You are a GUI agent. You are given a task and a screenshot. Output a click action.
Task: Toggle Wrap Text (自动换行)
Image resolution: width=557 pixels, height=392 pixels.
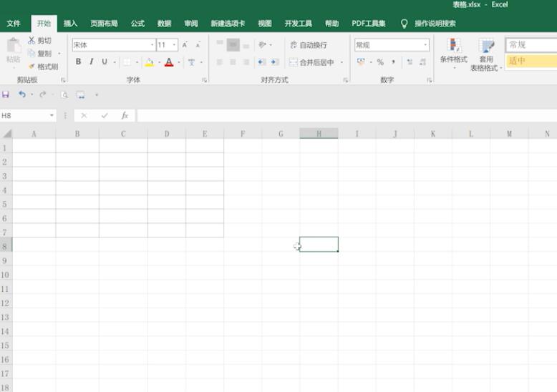309,45
